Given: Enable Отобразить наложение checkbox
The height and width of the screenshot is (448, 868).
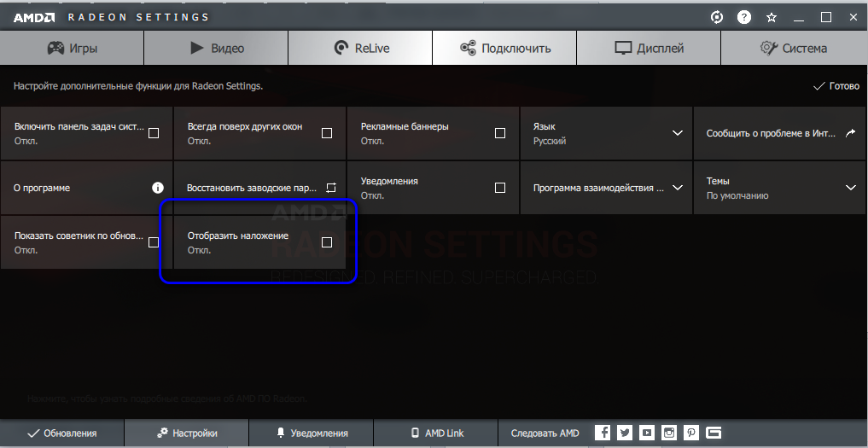Looking at the screenshot, I should pyautogui.click(x=327, y=242).
